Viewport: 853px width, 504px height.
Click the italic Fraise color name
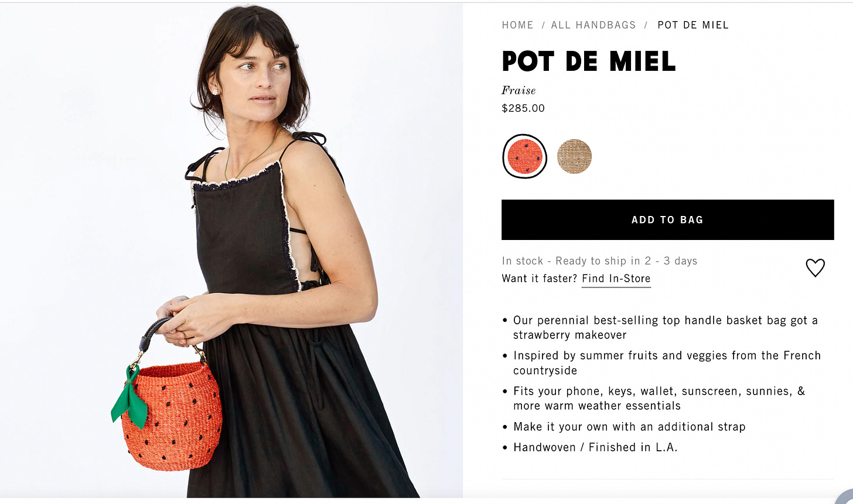[x=518, y=90]
